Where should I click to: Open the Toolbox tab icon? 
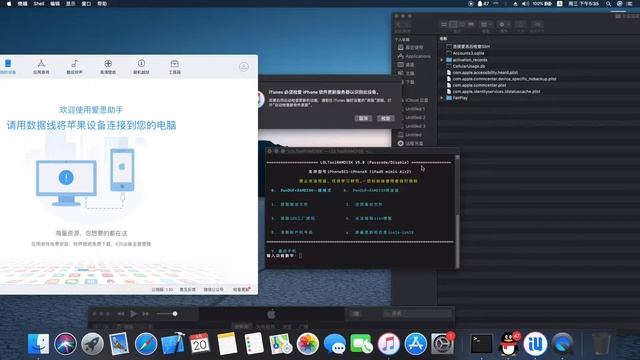click(x=175, y=67)
